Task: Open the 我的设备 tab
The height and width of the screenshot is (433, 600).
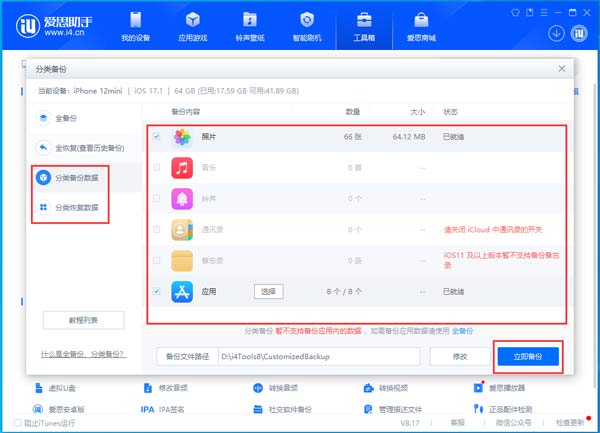Action: coord(135,27)
